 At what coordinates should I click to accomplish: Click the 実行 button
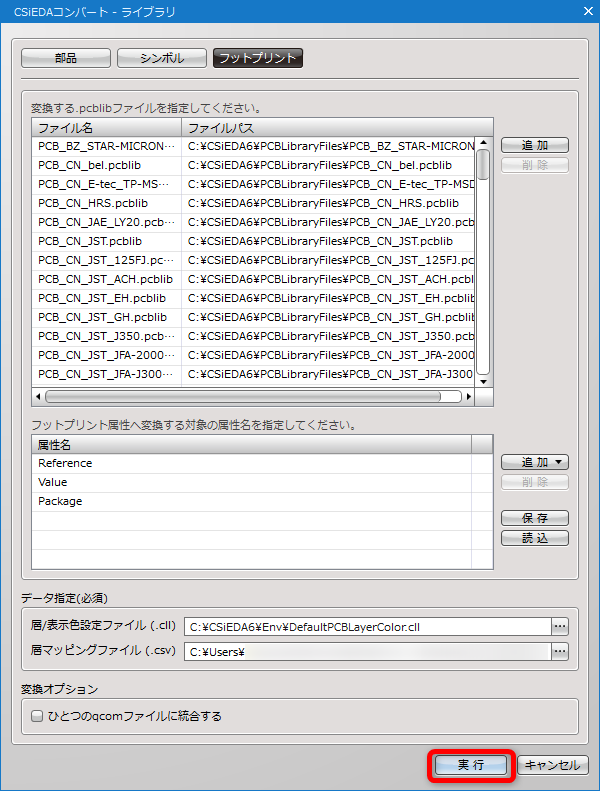pos(471,765)
